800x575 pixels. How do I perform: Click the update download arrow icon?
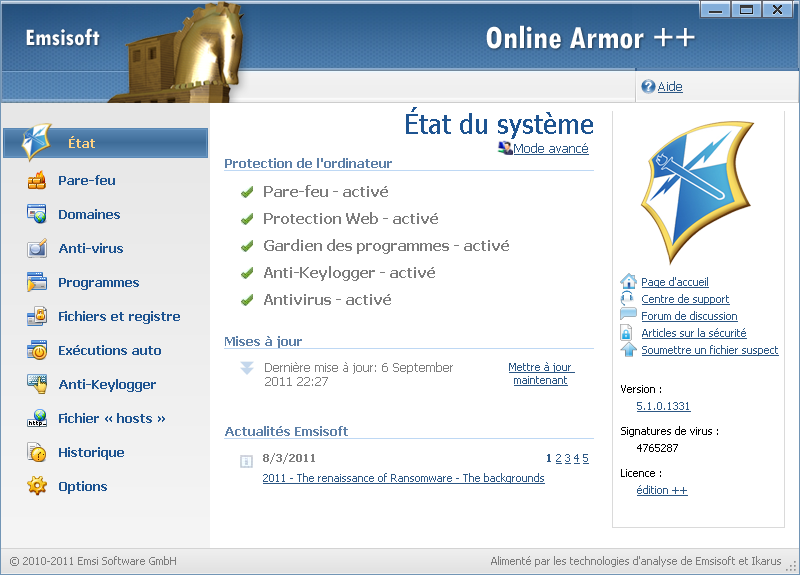tap(247, 368)
